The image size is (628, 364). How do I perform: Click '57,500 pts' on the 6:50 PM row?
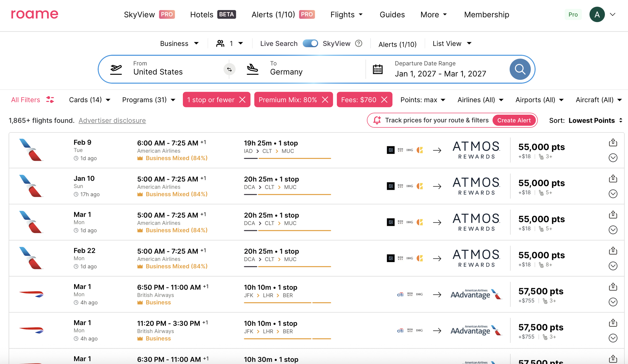pyautogui.click(x=541, y=291)
